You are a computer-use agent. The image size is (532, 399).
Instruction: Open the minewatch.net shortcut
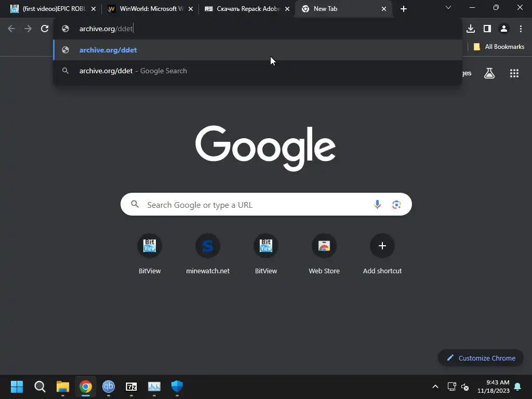(208, 254)
